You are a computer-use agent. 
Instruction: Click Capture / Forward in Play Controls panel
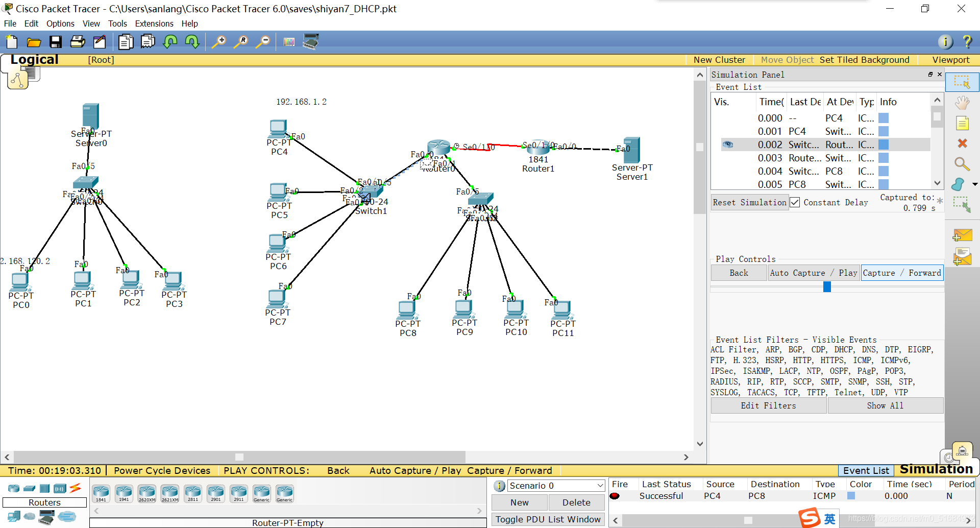coord(902,273)
